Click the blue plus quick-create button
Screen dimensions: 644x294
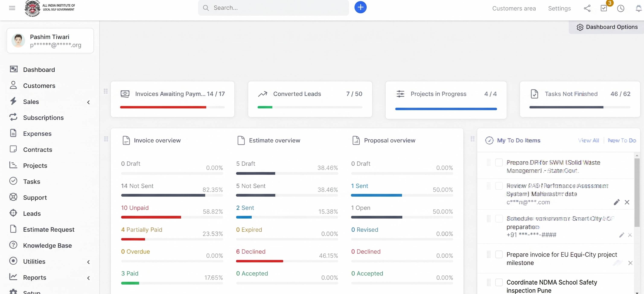(x=360, y=7)
